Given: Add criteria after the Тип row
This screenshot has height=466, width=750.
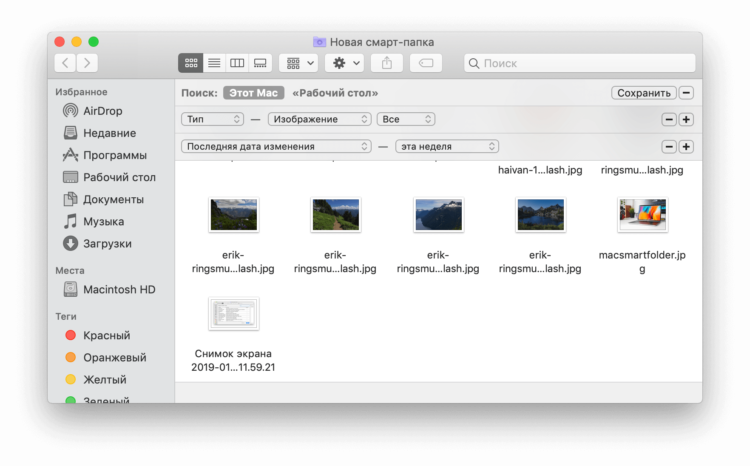Looking at the screenshot, I should 686,119.
